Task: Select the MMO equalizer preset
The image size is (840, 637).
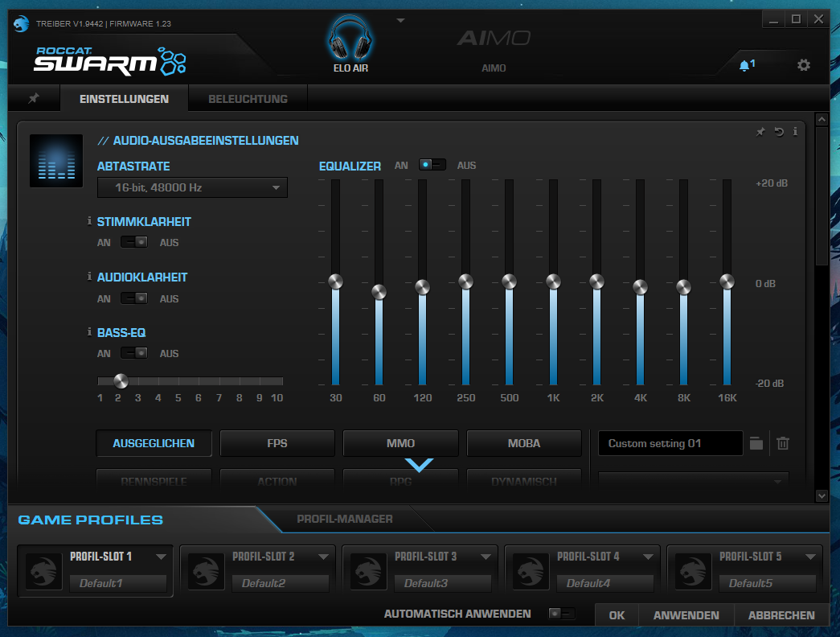Action: tap(401, 443)
